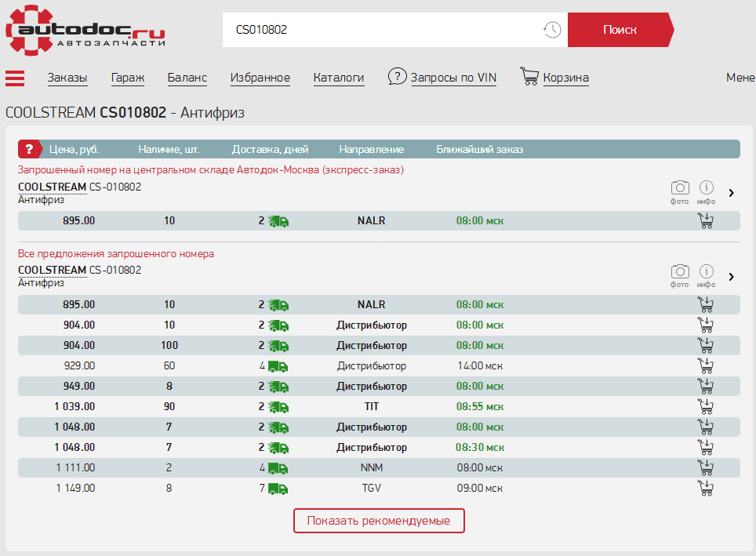This screenshot has height=556, width=756.
Task: Click the Наличие, шт. column header
Action: (x=169, y=150)
